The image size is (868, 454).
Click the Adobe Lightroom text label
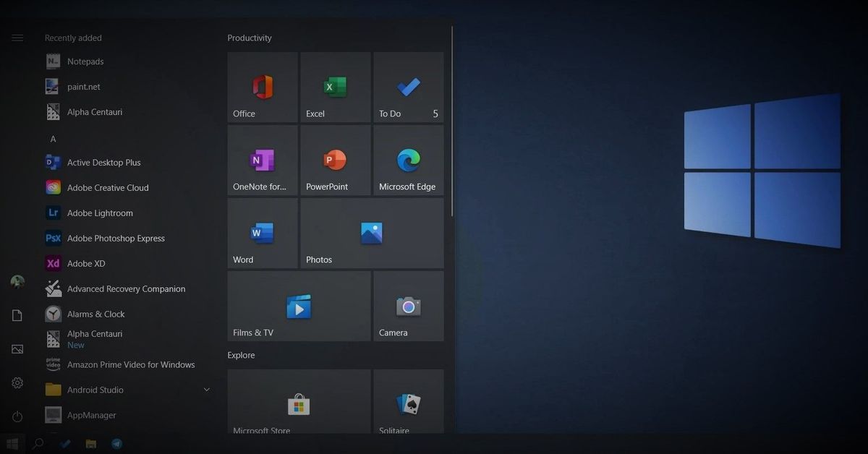coord(100,213)
